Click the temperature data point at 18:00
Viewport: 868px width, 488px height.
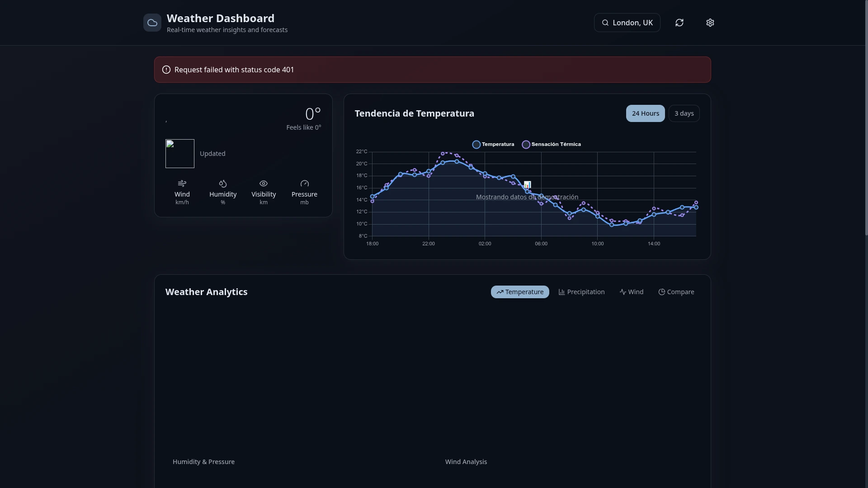click(372, 197)
